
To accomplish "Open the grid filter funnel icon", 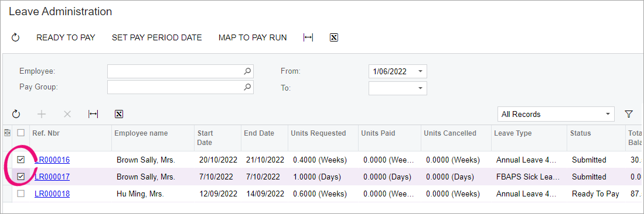I will coord(628,114).
